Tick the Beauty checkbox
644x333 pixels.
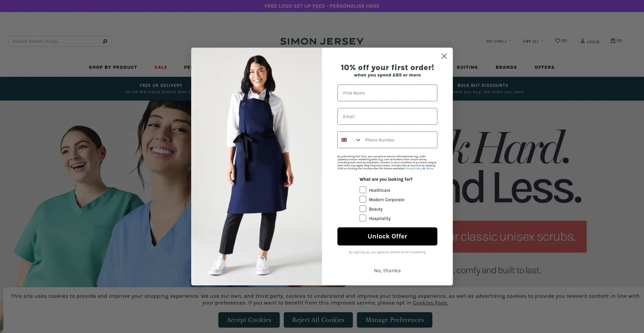tap(363, 209)
